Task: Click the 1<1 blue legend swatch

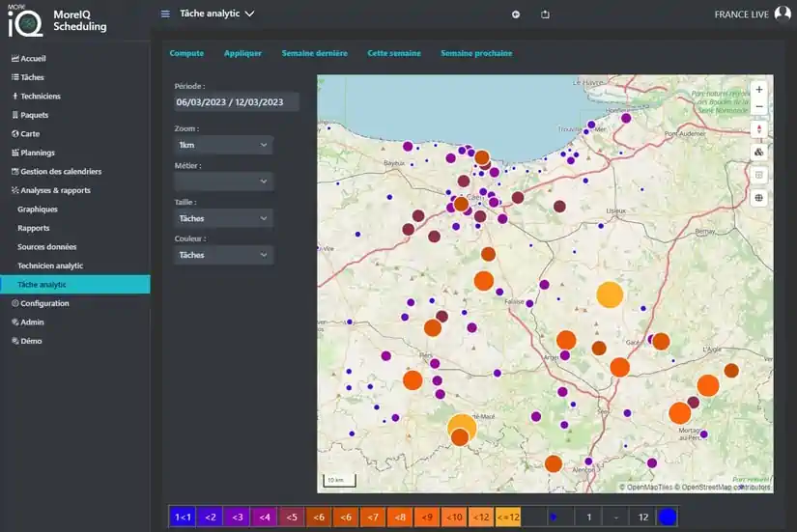Action: (183, 517)
